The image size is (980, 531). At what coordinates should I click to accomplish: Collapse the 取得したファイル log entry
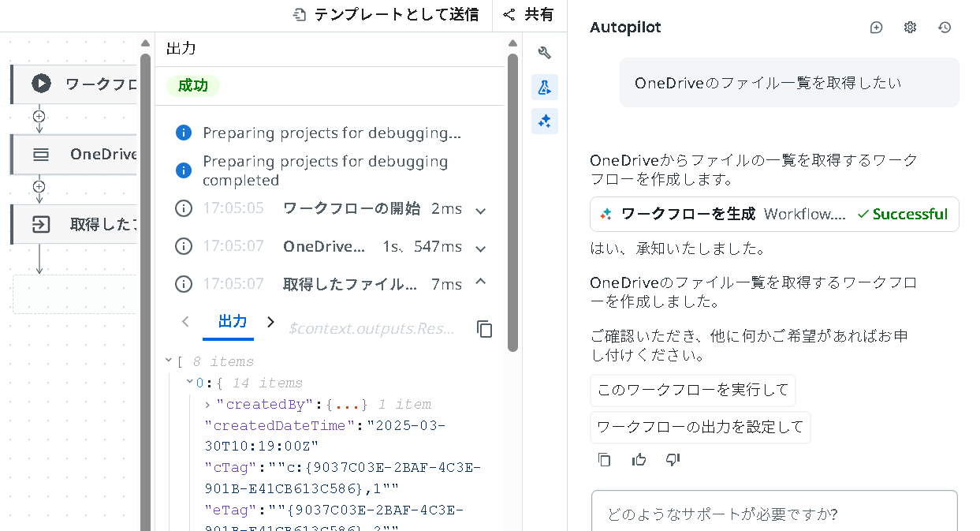(481, 282)
